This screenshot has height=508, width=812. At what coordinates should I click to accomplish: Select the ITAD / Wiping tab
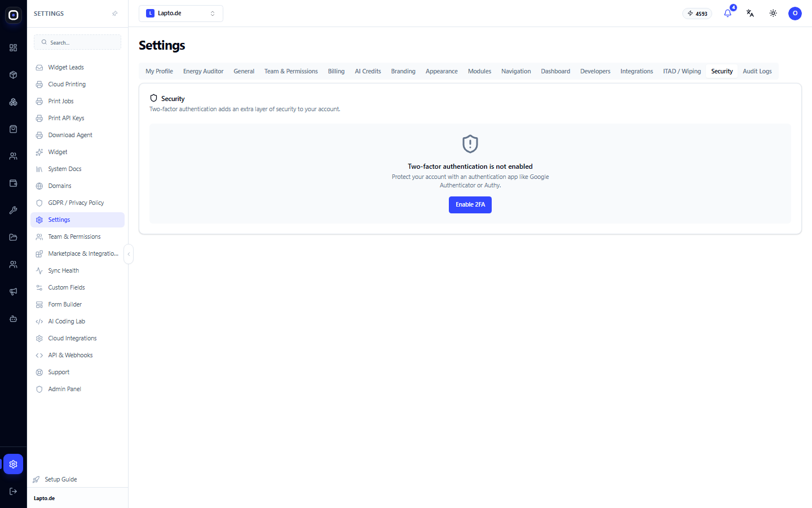point(682,71)
